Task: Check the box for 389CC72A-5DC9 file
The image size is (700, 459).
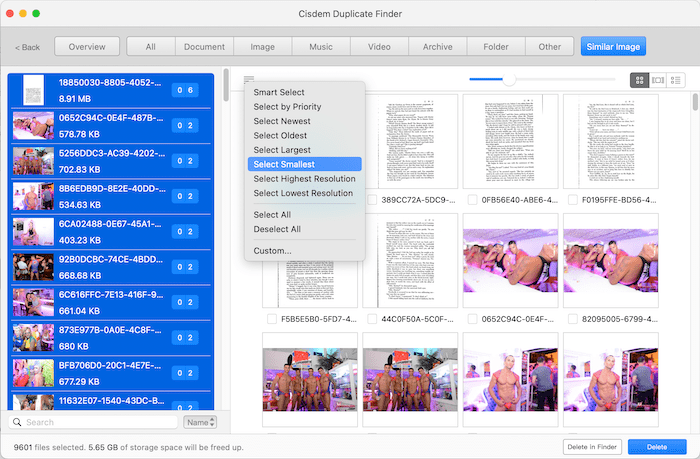Action: click(x=370, y=200)
